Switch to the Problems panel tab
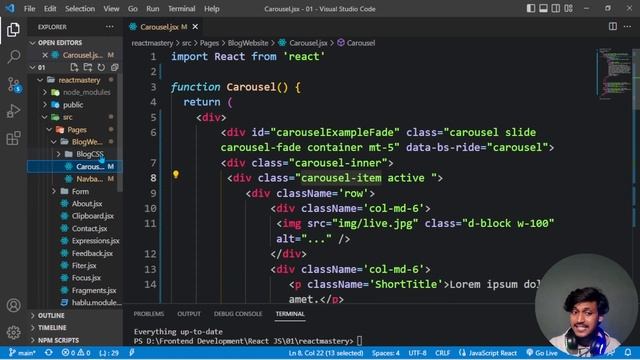The image size is (640, 360). [x=149, y=314]
